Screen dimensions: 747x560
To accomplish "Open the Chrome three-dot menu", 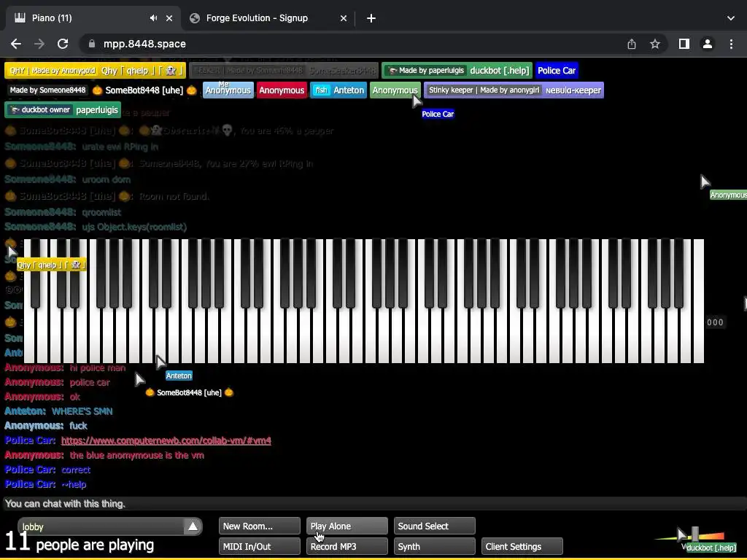I will [x=731, y=44].
